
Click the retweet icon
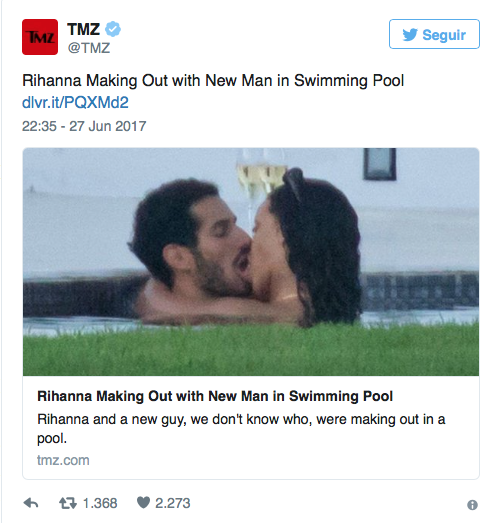[68, 503]
